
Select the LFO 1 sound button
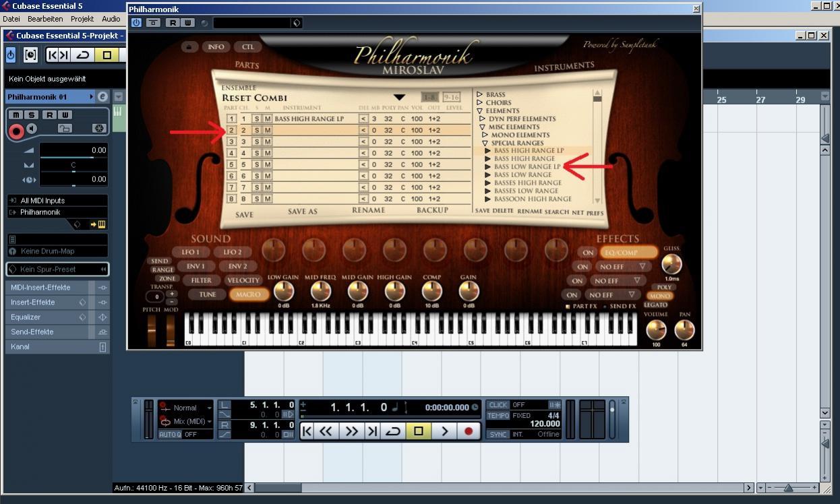(x=190, y=252)
